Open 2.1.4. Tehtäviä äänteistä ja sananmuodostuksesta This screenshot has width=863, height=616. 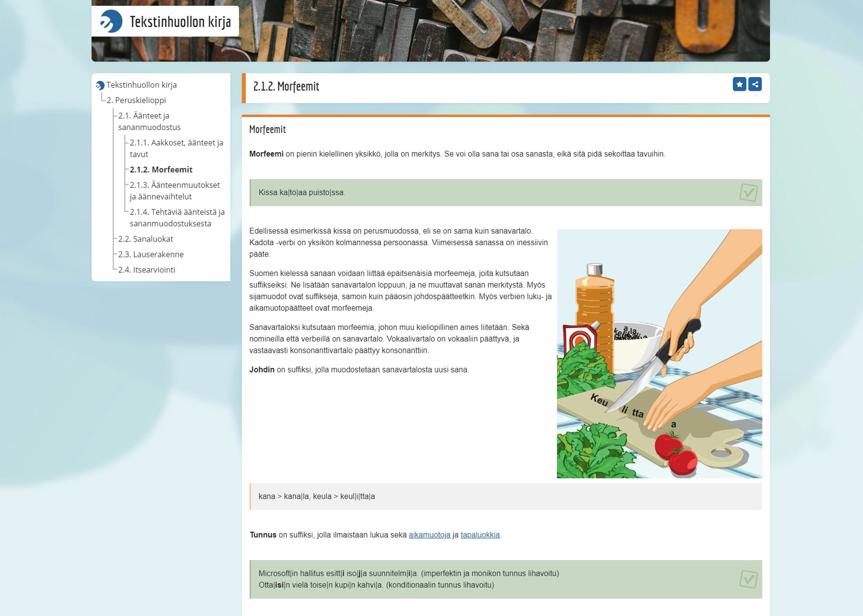(x=177, y=218)
